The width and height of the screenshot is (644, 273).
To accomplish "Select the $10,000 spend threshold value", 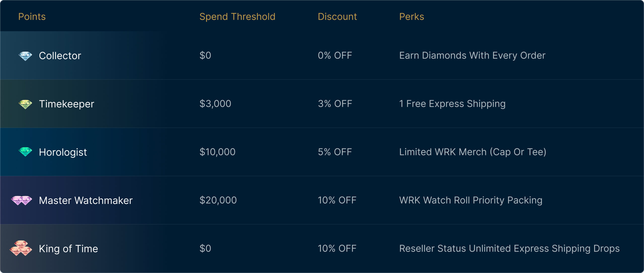I will click(217, 152).
